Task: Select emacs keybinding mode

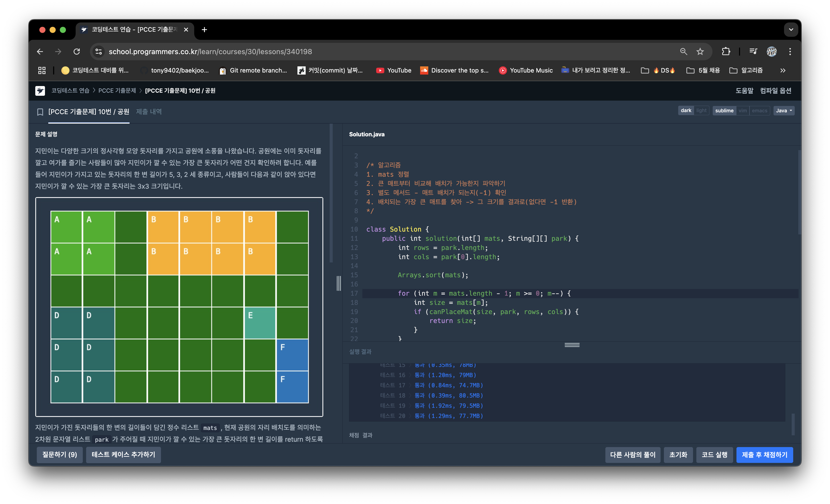Action: [759, 110]
